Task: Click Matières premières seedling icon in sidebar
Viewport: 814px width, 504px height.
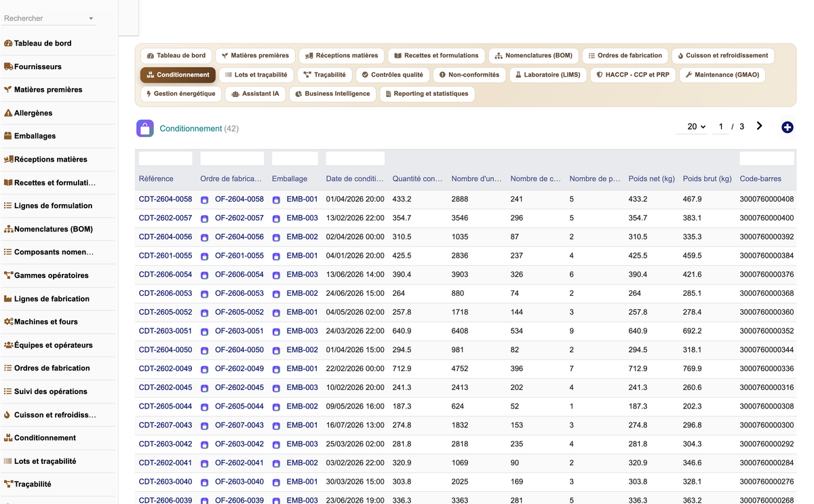Action: coord(8,90)
